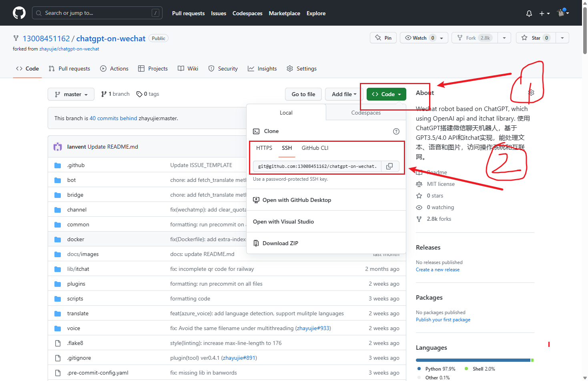The height and width of the screenshot is (381, 588).
Task: Click Download ZIP
Action: pyautogui.click(x=326, y=243)
